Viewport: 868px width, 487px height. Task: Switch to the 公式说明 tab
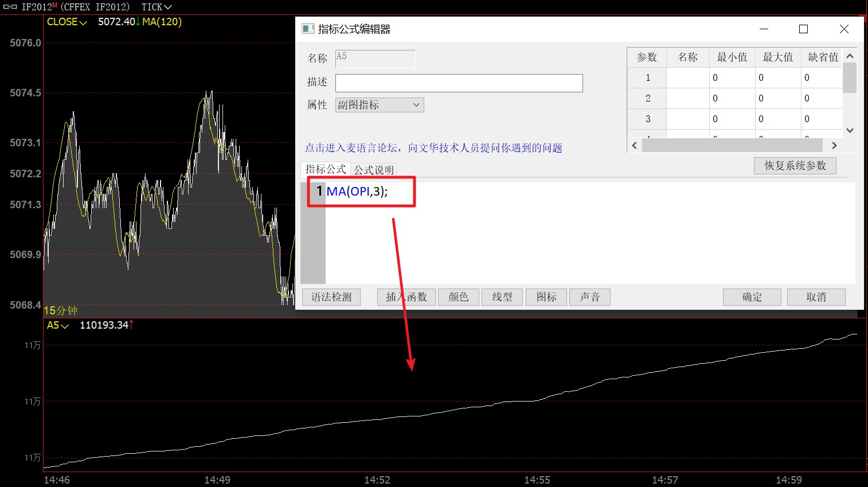[374, 170]
